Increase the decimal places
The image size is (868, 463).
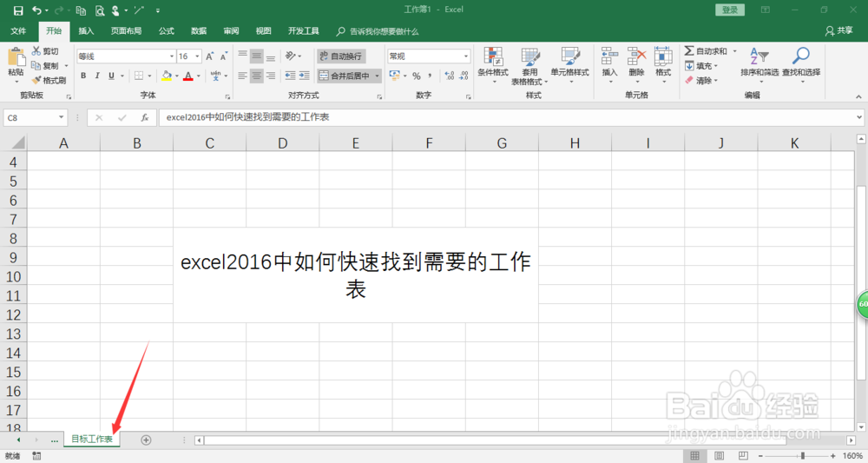450,76
